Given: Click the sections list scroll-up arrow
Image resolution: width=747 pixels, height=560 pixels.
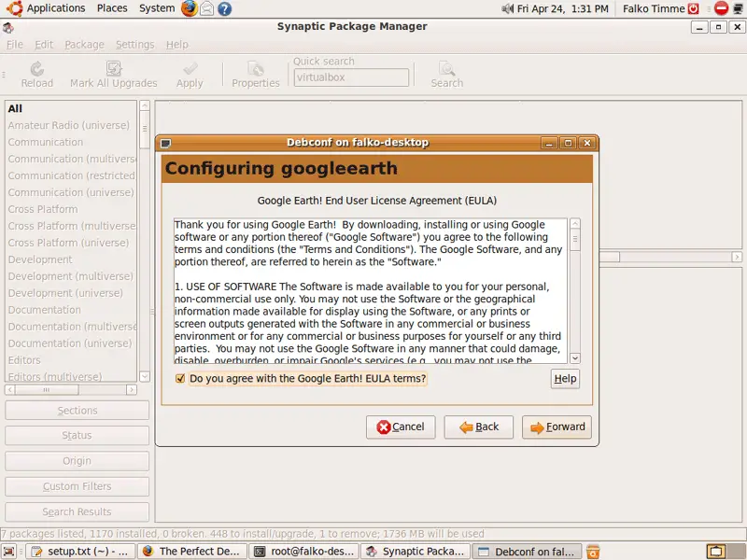Looking at the screenshot, I should 145,105.
